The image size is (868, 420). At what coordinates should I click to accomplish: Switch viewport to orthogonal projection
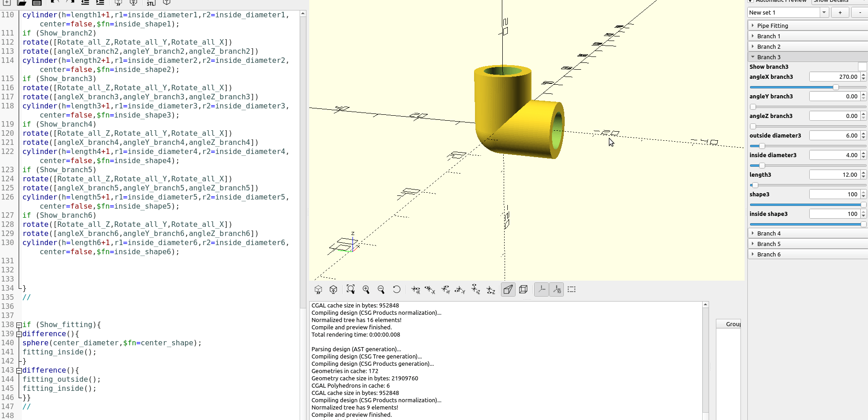point(523,289)
